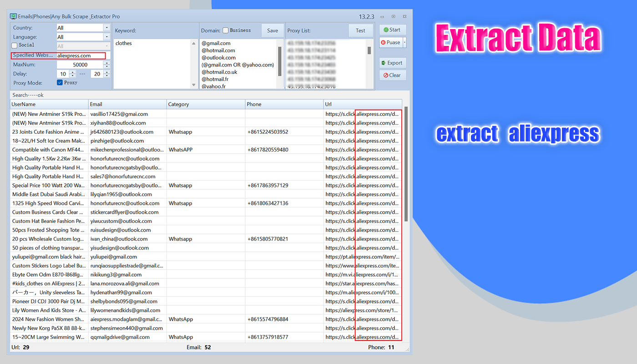Sort by Phone column header

pos(284,104)
